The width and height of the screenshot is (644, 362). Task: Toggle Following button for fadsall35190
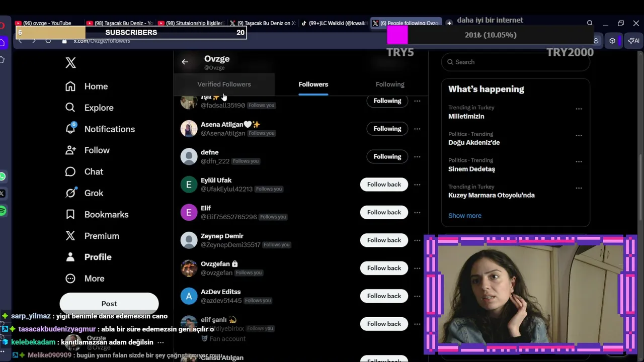[387, 101]
